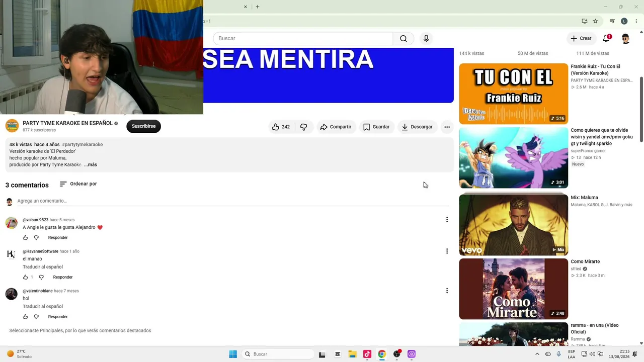The height and width of the screenshot is (362, 644).
Task: Open options menu for @valentinoblanc comment
Action: [447, 291]
